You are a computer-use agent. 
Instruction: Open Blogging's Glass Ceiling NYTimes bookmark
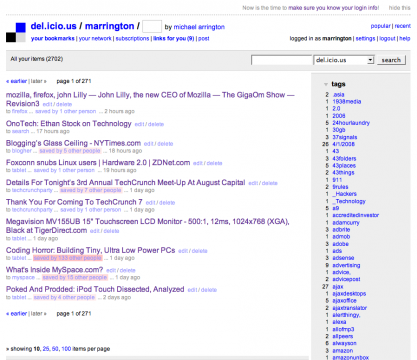pos(73,143)
